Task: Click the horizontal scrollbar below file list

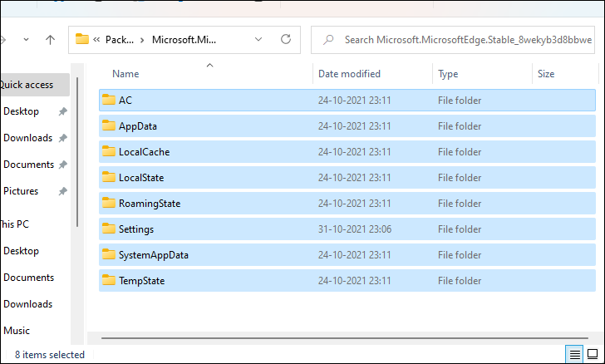Action: [x=345, y=338]
